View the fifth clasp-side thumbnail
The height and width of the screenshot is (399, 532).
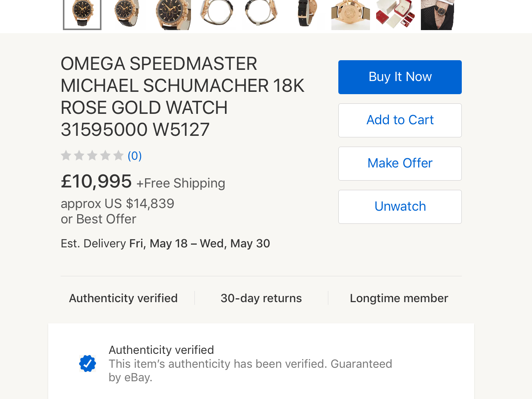(261, 15)
